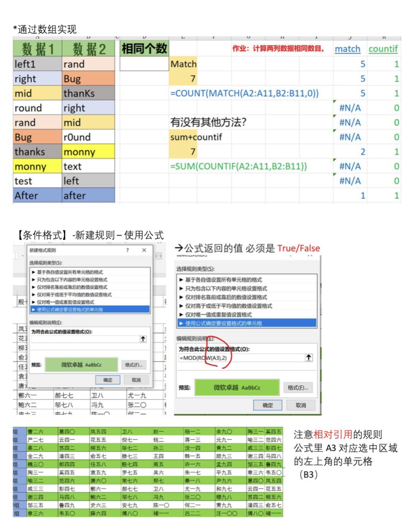Choose highlighted 使用公式确定要设置格式的单元格 in the MOD formula dialog

pos(247,323)
